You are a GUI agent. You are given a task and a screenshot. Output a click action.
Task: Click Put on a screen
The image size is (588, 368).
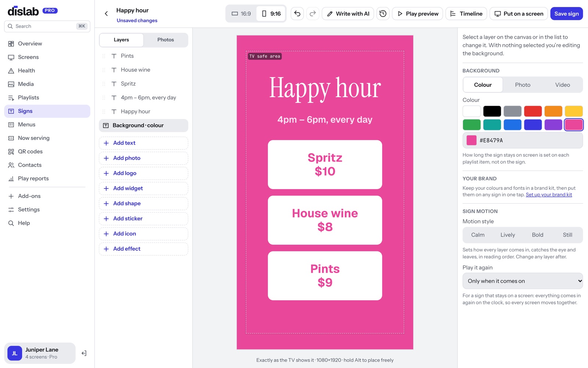pos(519,14)
